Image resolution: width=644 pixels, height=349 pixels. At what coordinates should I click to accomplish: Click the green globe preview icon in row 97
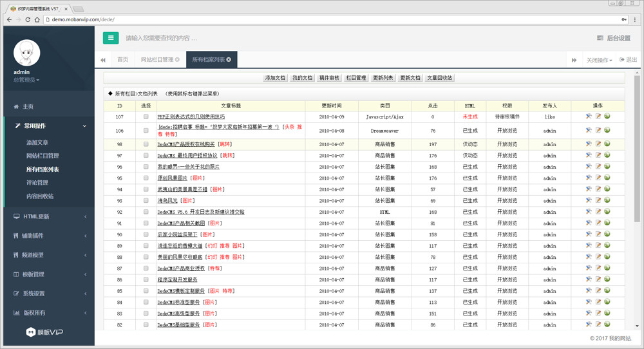coord(607,155)
